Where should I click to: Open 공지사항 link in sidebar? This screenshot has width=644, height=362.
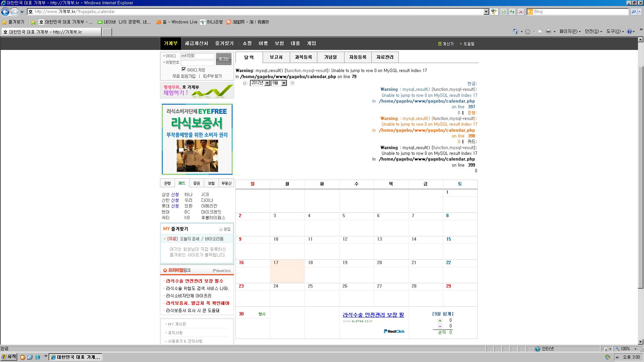point(175,333)
